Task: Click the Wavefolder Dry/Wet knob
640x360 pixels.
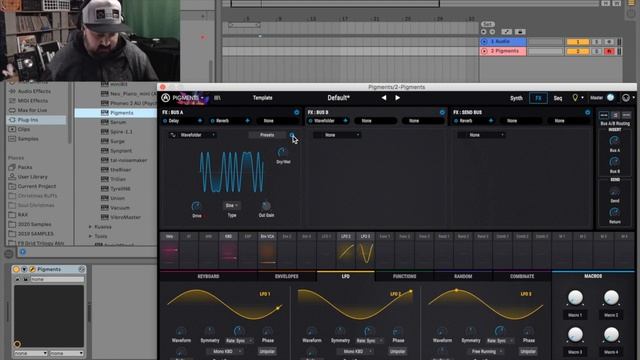Action: [282, 153]
